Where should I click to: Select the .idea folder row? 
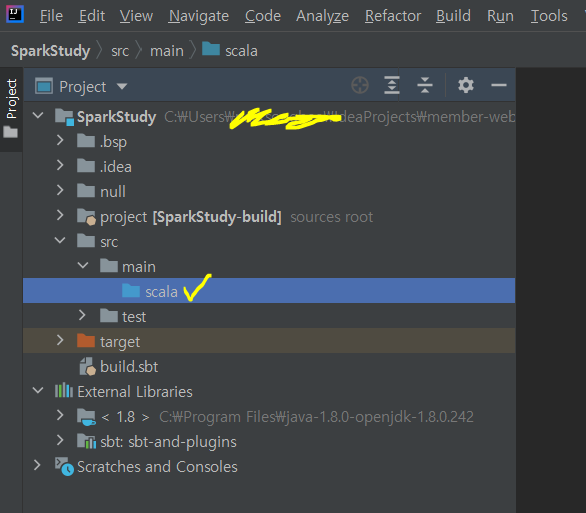click(x=269, y=167)
